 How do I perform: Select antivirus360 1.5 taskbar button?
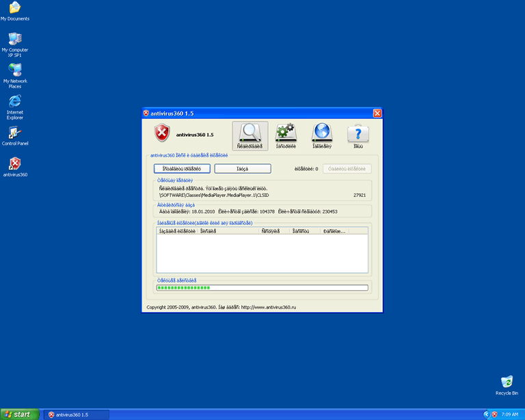click(76, 415)
